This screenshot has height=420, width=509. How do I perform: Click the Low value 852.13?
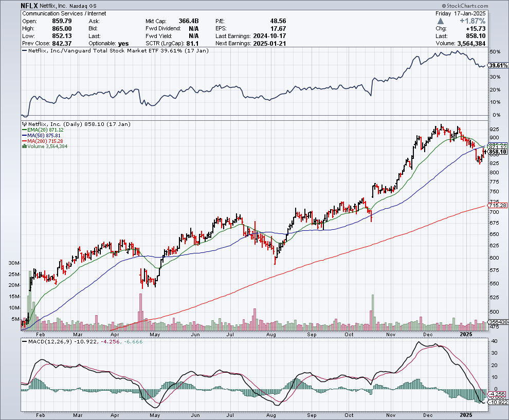(x=62, y=36)
